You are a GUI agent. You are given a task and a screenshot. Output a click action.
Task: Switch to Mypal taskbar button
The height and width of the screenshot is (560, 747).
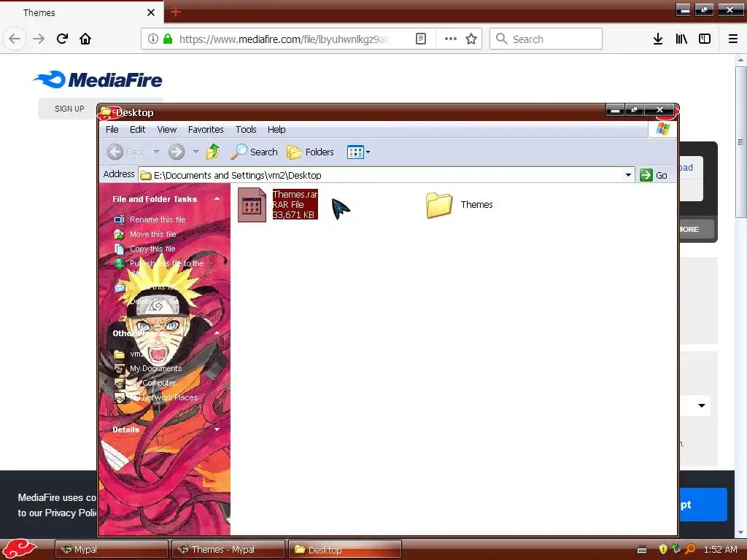point(112,549)
